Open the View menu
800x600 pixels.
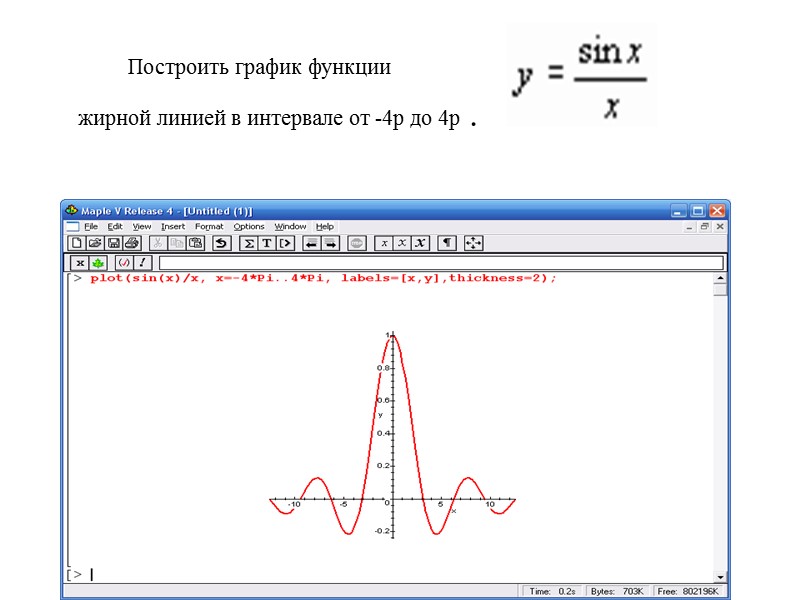click(x=142, y=227)
